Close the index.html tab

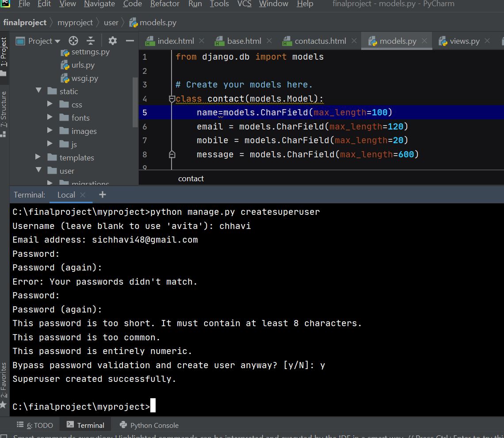202,41
